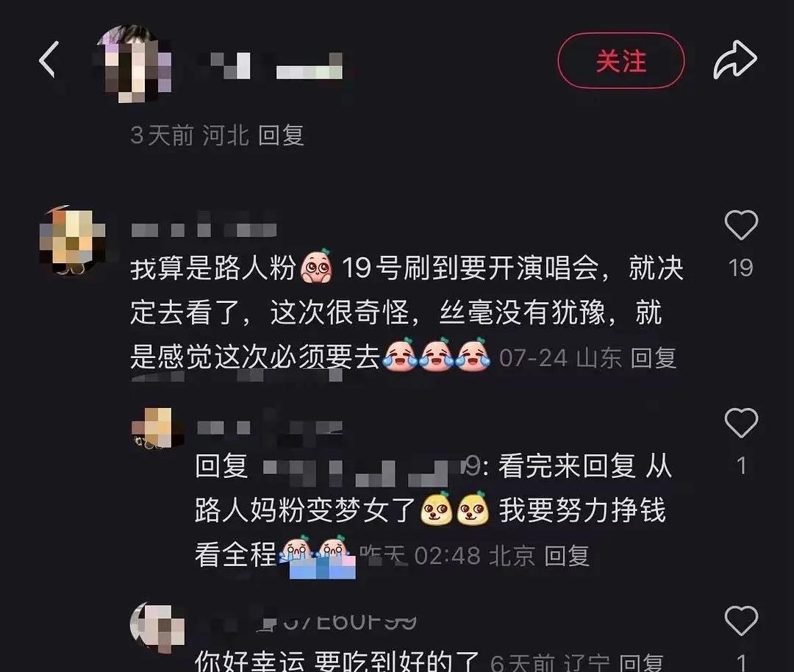Open the 路人粉 commenter's avatar
Image resolution: width=794 pixels, height=672 pixels.
(x=72, y=240)
